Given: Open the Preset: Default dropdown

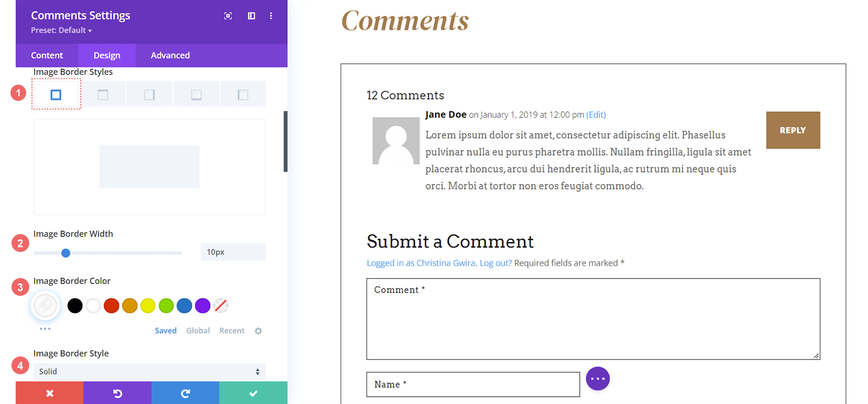Looking at the screenshot, I should pos(61,30).
